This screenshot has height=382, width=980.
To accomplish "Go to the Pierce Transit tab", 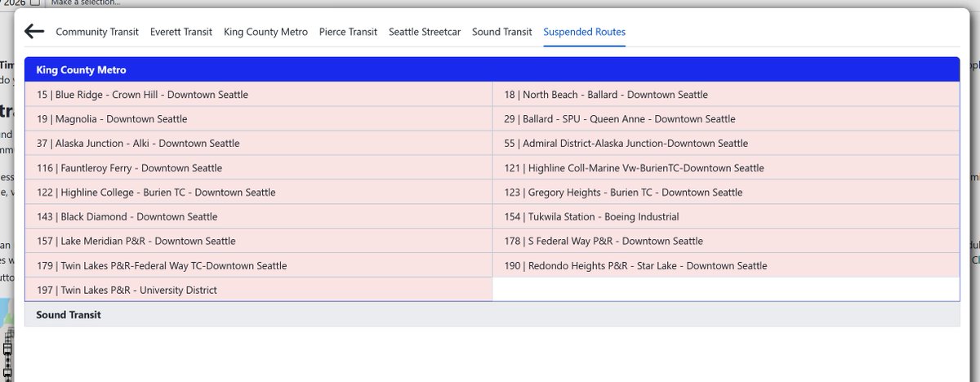I will coord(348,32).
